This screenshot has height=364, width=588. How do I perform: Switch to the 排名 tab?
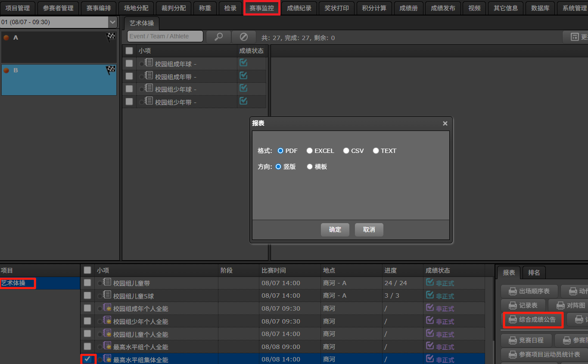point(534,273)
